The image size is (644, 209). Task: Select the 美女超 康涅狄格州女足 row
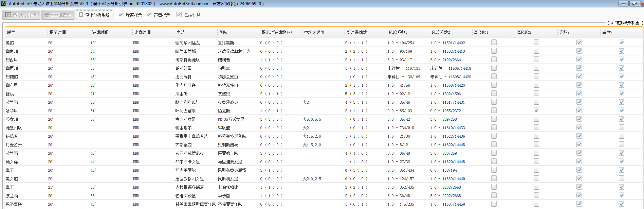(189, 179)
